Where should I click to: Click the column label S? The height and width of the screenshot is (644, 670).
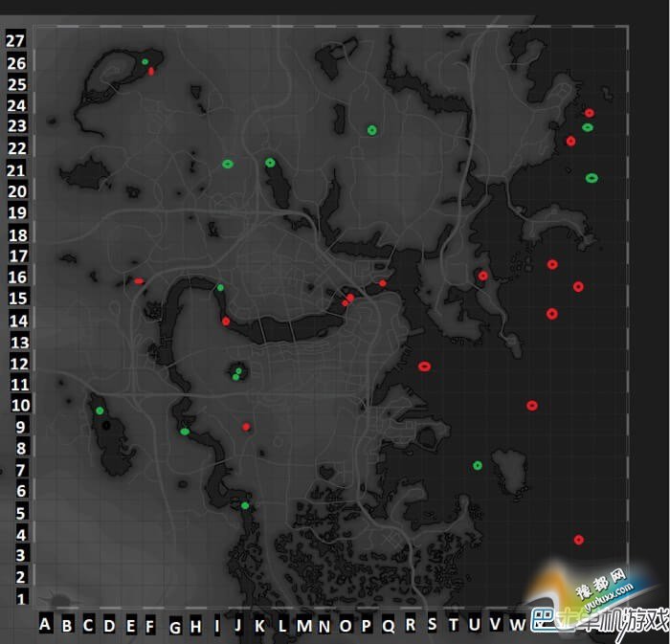432,625
